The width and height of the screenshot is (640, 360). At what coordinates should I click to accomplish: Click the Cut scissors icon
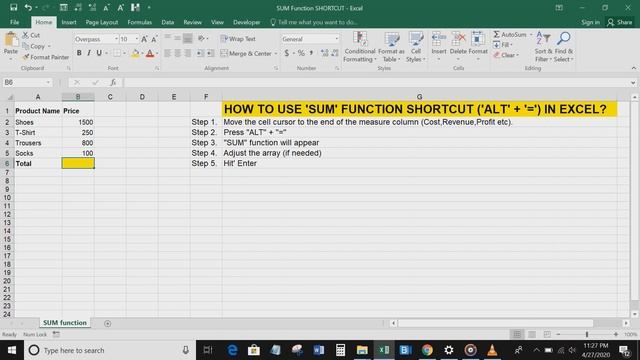tap(26, 35)
